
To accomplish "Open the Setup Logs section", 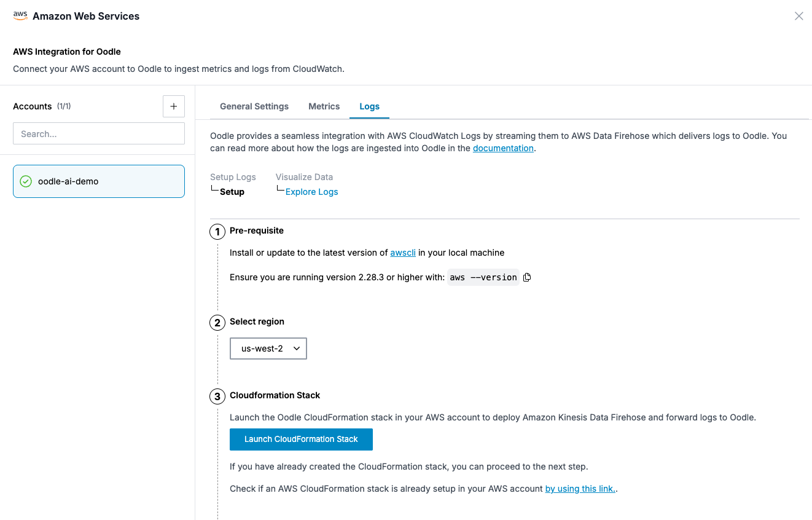I will tap(233, 177).
